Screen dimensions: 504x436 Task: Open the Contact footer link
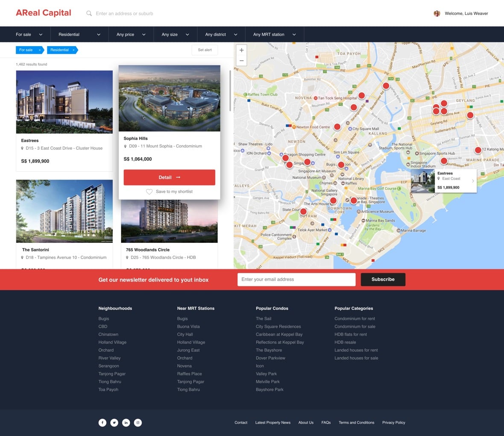[x=241, y=422]
